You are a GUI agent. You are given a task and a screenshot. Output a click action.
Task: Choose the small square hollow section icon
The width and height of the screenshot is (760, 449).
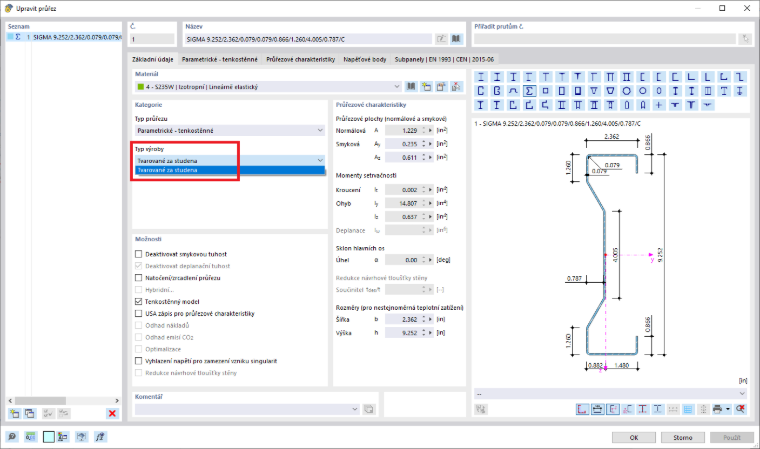[546, 91]
